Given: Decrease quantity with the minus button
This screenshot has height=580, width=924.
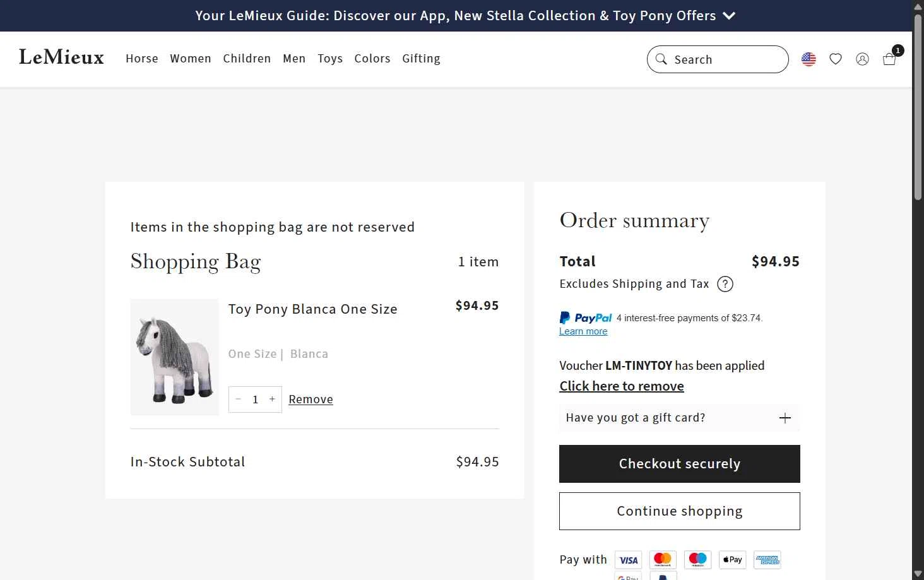Looking at the screenshot, I should click(238, 399).
